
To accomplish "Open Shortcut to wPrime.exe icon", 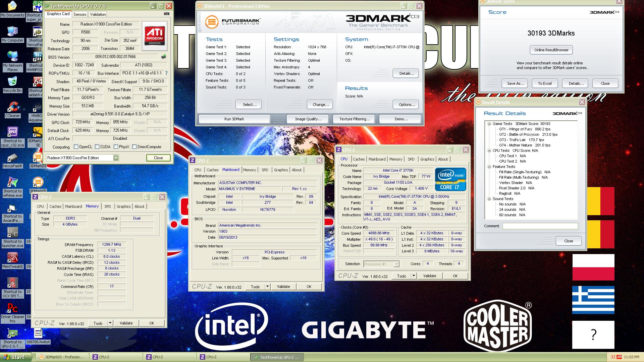I will (x=12, y=187).
